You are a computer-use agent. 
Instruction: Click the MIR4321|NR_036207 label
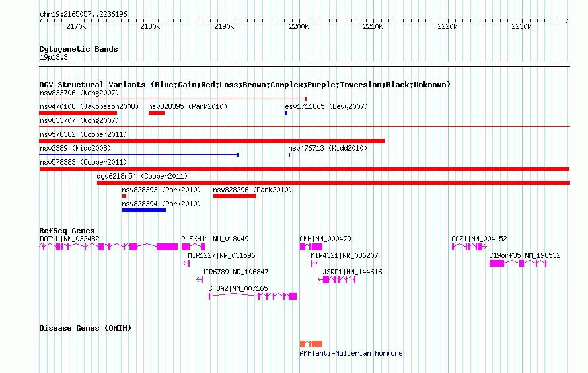coord(344,255)
